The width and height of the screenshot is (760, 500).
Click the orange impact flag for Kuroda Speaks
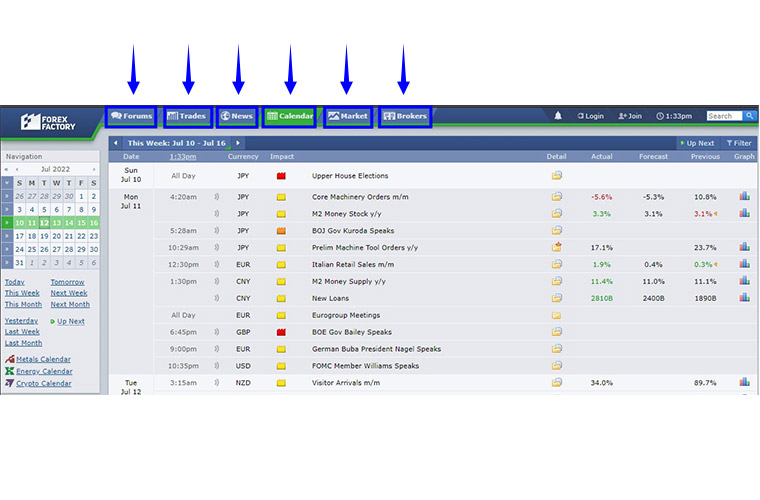(x=281, y=231)
